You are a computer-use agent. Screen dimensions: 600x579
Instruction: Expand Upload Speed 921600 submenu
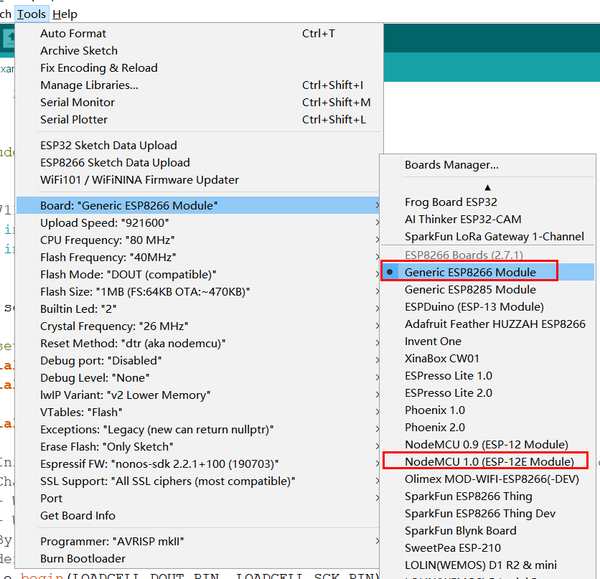(199, 223)
